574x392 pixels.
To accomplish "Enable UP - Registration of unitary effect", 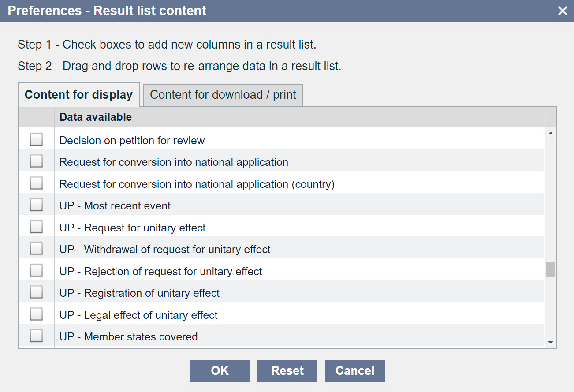I will 36,293.
